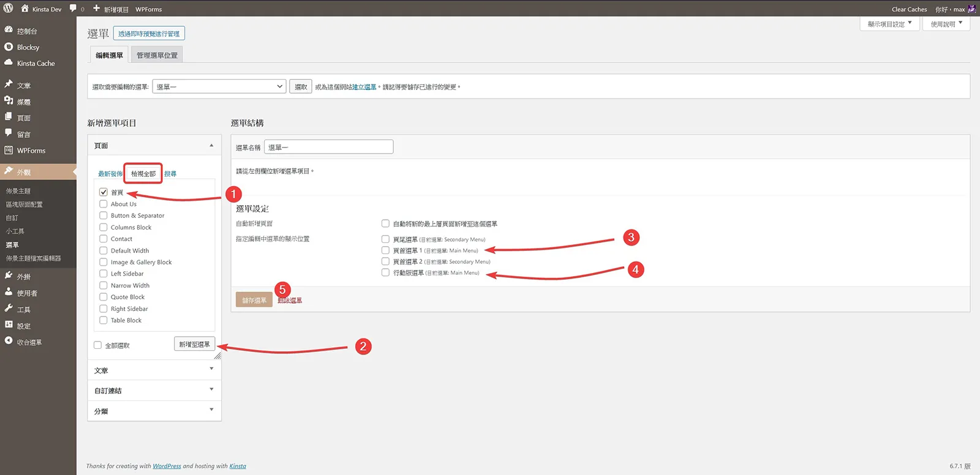Click the 新增至選單 button

tap(195, 344)
